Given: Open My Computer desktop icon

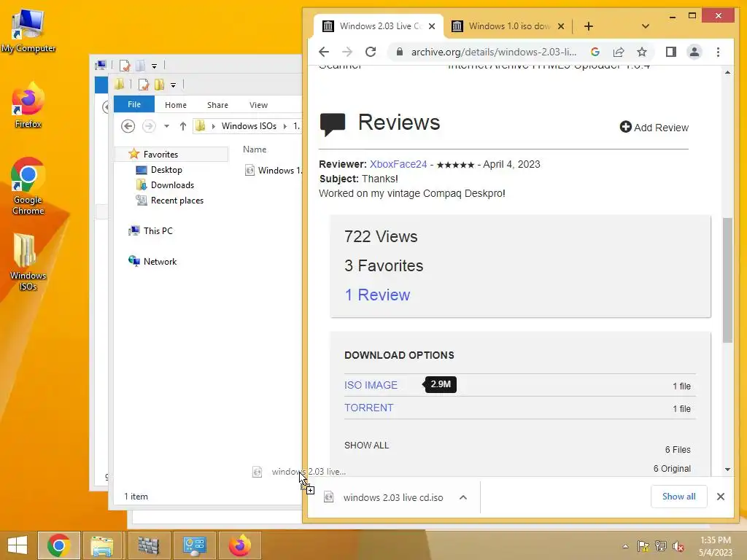Looking at the screenshot, I should click(28, 31).
